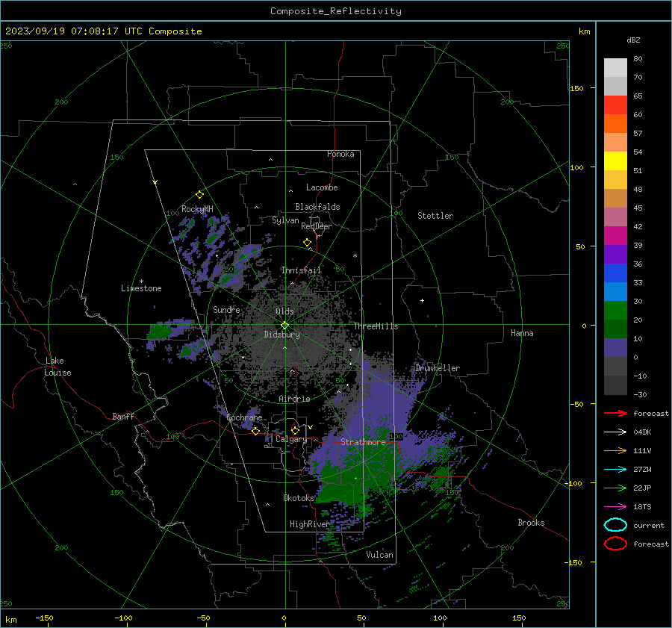Click the Airdrie city label
The image size is (672, 628).
[x=294, y=399]
